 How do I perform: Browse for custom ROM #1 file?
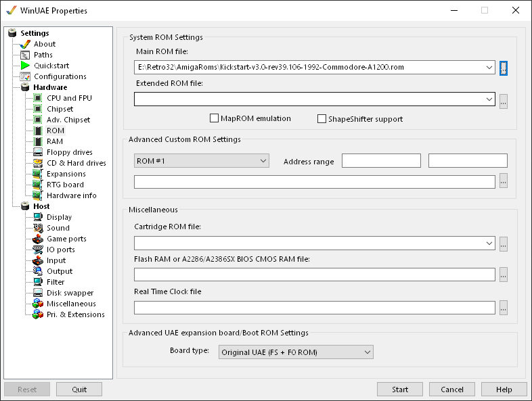click(x=504, y=181)
